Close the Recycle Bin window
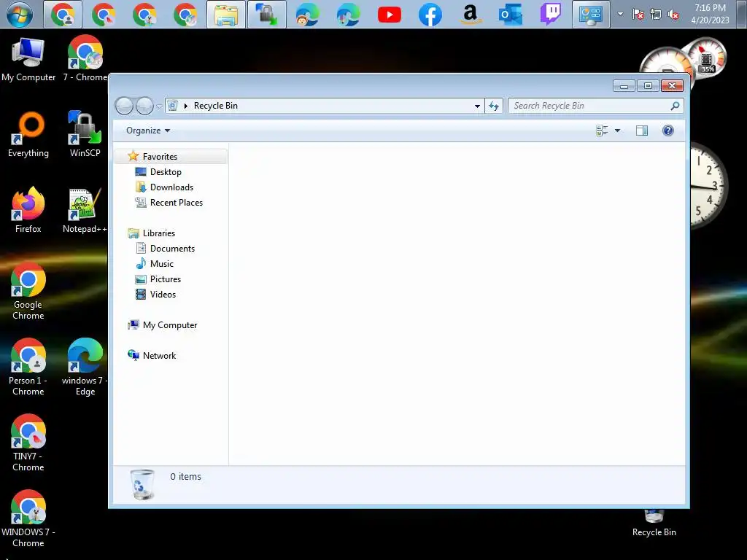Image resolution: width=747 pixels, height=560 pixels. click(x=672, y=86)
